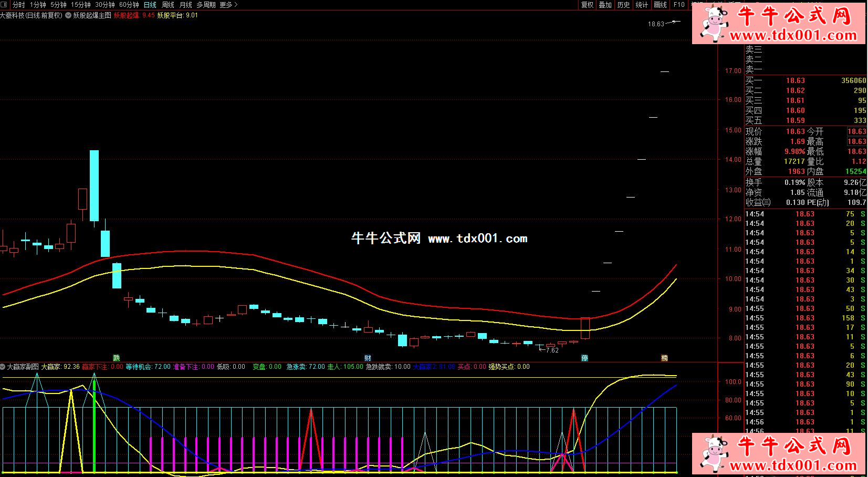This screenshot has height=477, width=868.
Task: Click the 涨幅 9.98% value
Action: tap(794, 151)
